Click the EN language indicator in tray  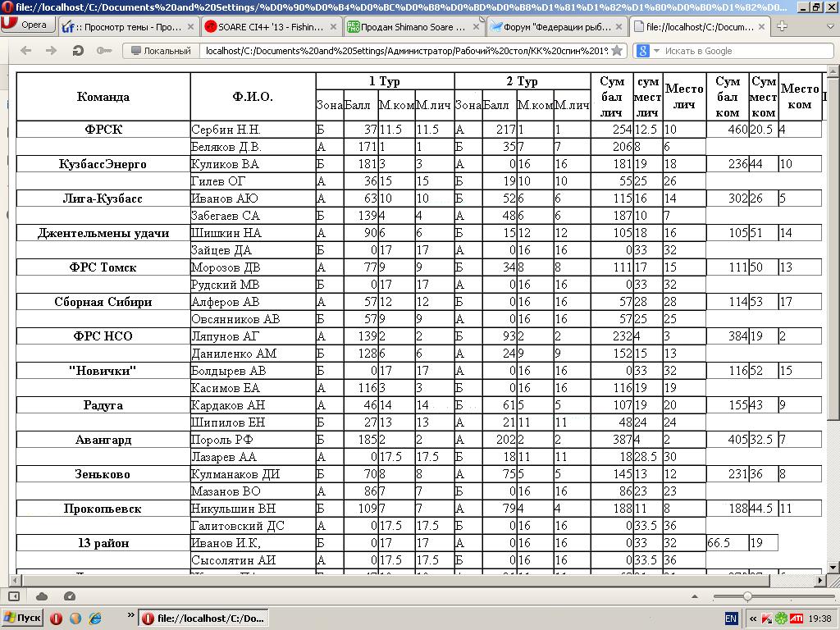731,619
